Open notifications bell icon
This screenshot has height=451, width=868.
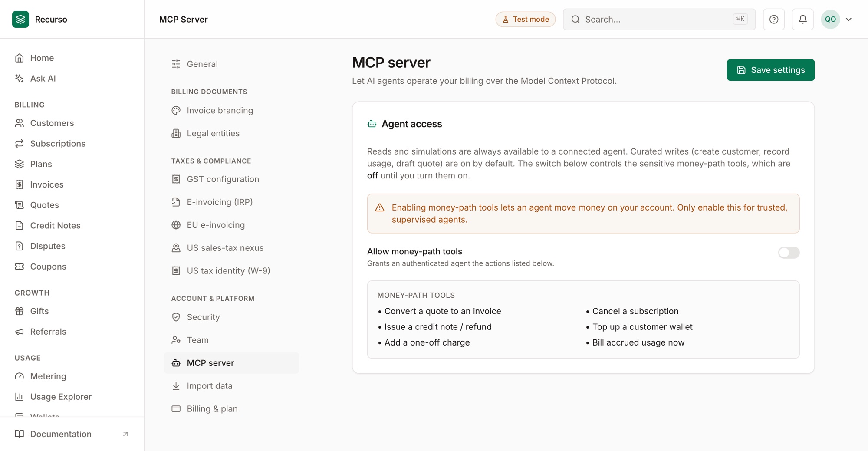pyautogui.click(x=803, y=19)
